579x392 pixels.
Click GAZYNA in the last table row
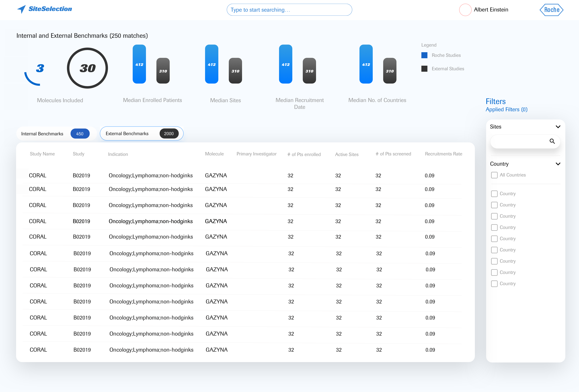(x=217, y=350)
